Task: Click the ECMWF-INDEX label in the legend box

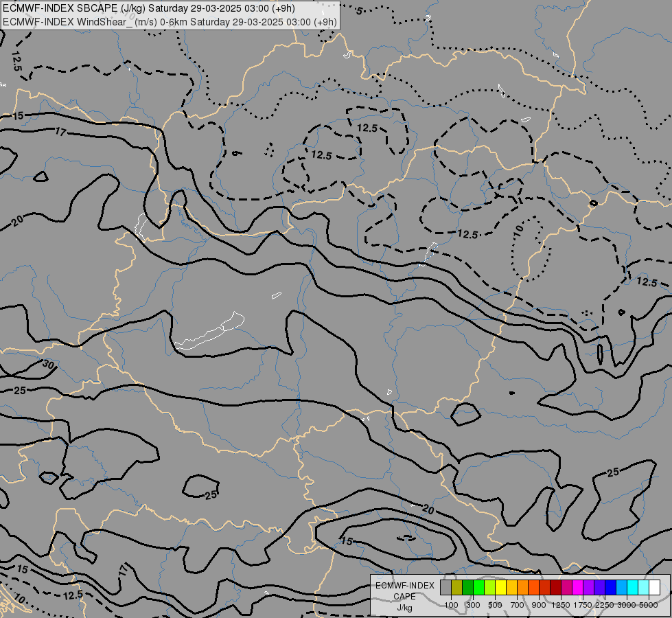Action: click(x=405, y=586)
